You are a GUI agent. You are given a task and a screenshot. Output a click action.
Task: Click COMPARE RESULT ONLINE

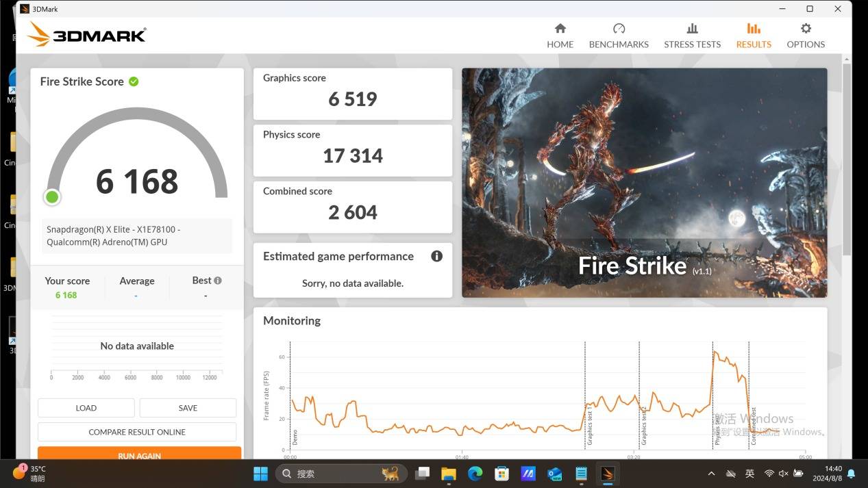[137, 432]
